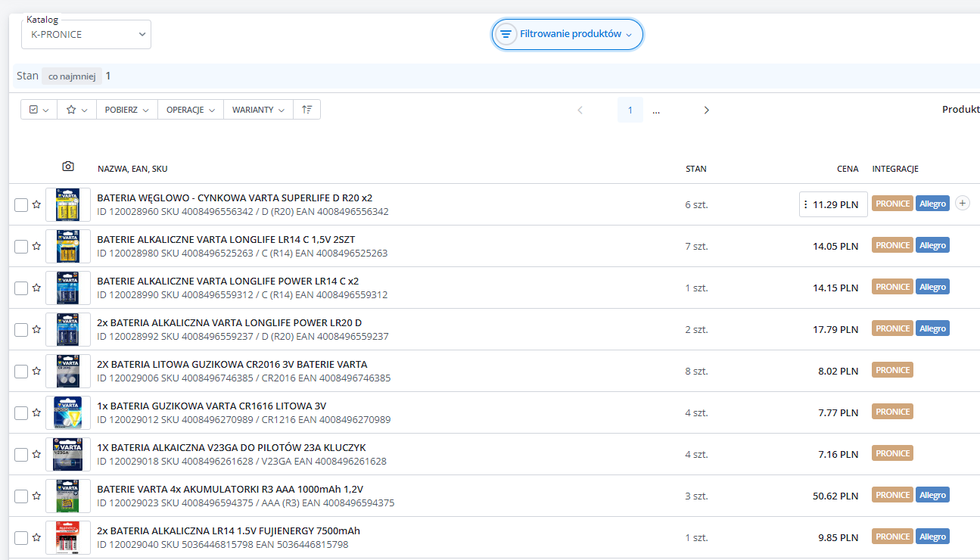980x560 pixels.
Task: Click the Allegro badge on LR20 D row
Action: point(932,328)
